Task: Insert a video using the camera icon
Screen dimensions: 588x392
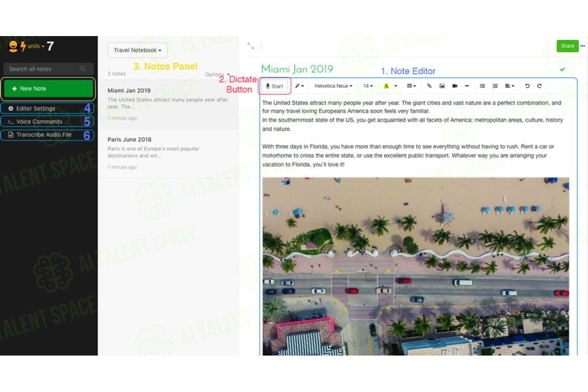Action: (455, 86)
